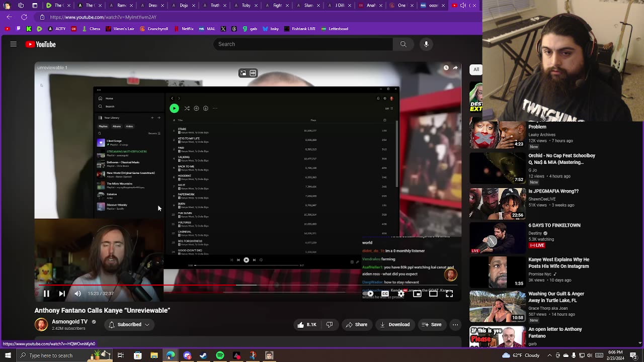Open Spotify from the taskbar

[x=220, y=355]
